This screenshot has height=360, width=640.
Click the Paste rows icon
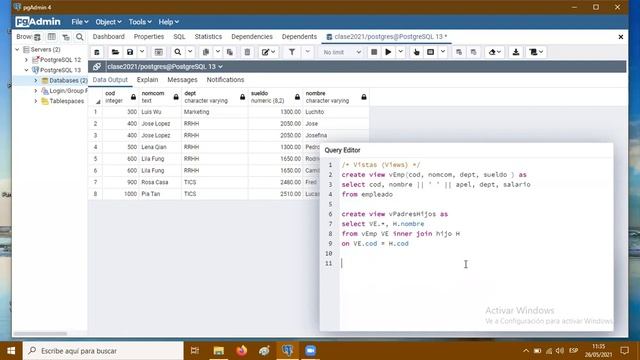click(230, 52)
